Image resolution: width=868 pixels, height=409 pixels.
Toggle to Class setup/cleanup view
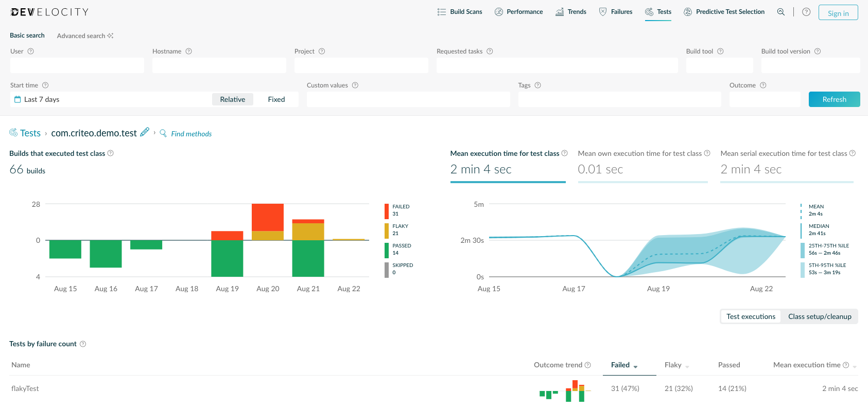tap(819, 316)
